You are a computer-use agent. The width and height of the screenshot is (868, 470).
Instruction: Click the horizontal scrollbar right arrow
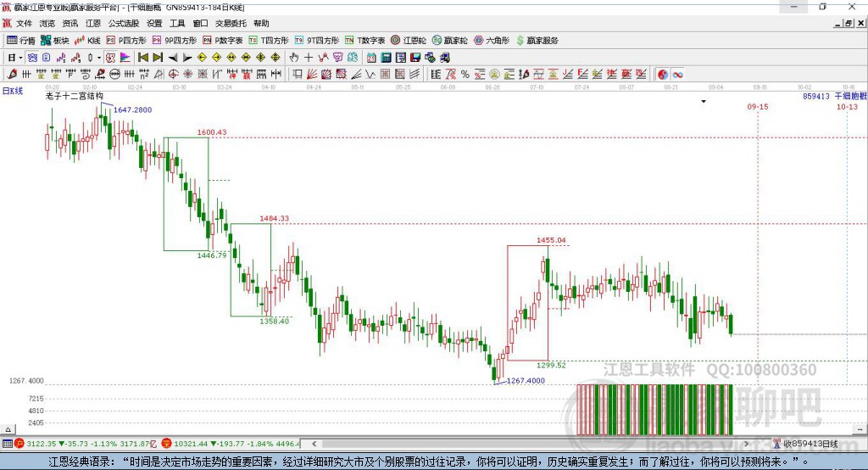(746, 444)
